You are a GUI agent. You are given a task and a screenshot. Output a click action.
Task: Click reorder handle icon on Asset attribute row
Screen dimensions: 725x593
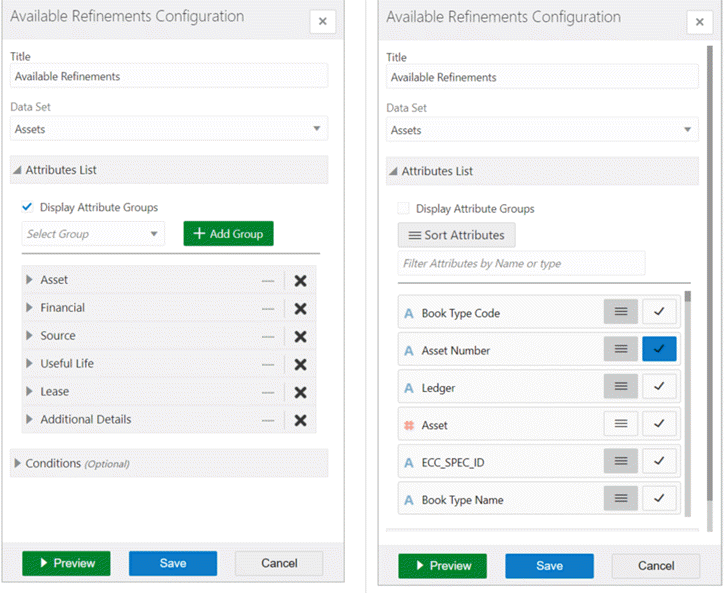621,424
